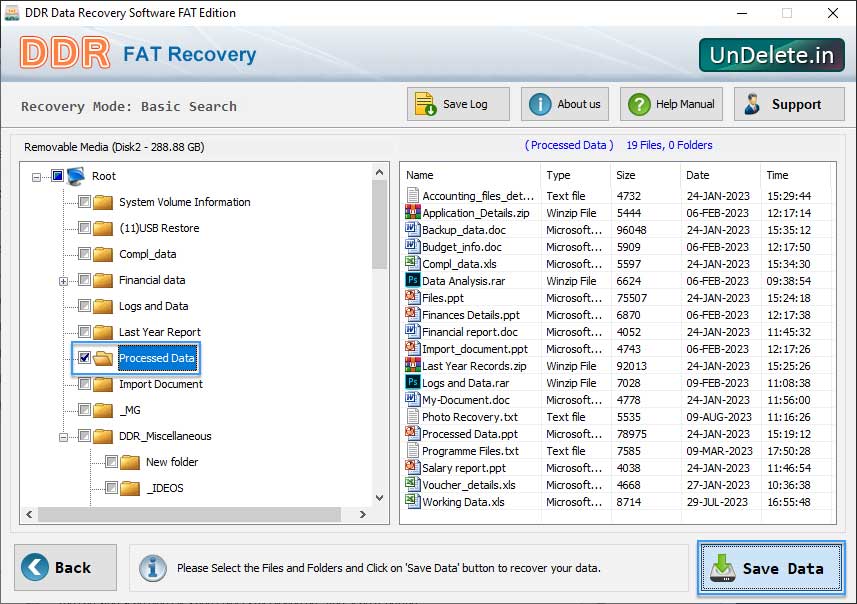Click the Root computer icon in tree

click(75, 176)
